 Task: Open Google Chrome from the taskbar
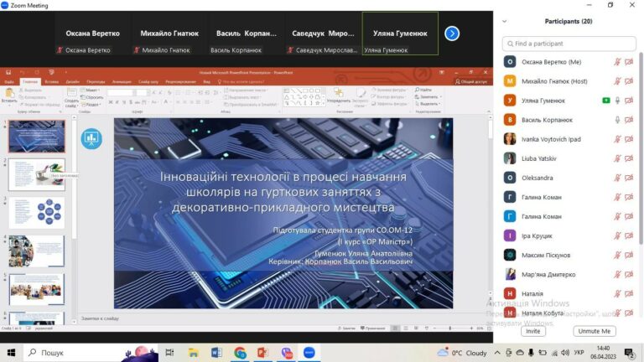point(240,353)
